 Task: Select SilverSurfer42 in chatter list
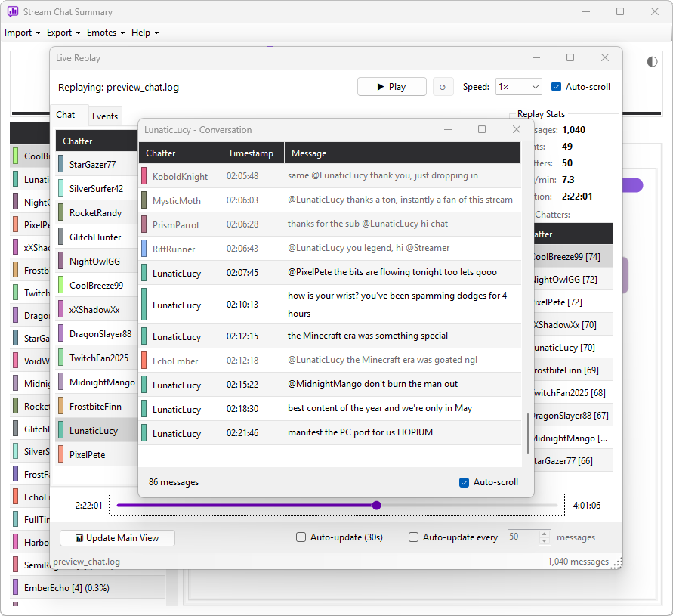tap(97, 189)
